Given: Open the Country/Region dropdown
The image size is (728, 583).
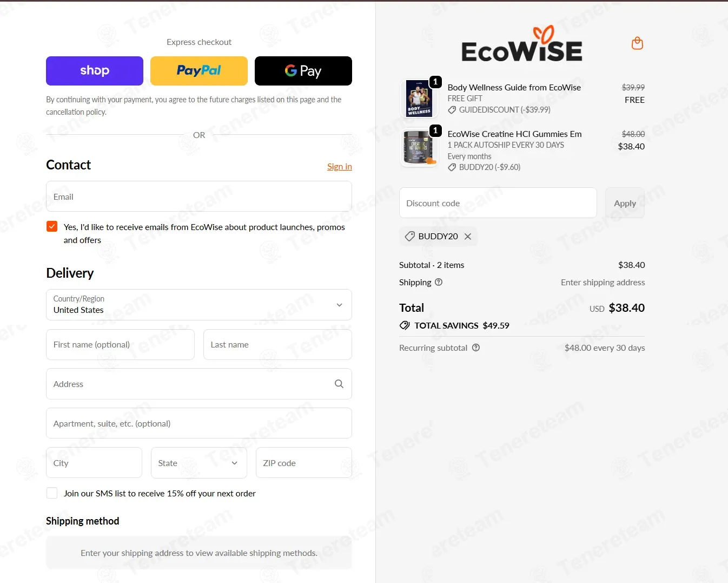Looking at the screenshot, I should click(x=199, y=305).
